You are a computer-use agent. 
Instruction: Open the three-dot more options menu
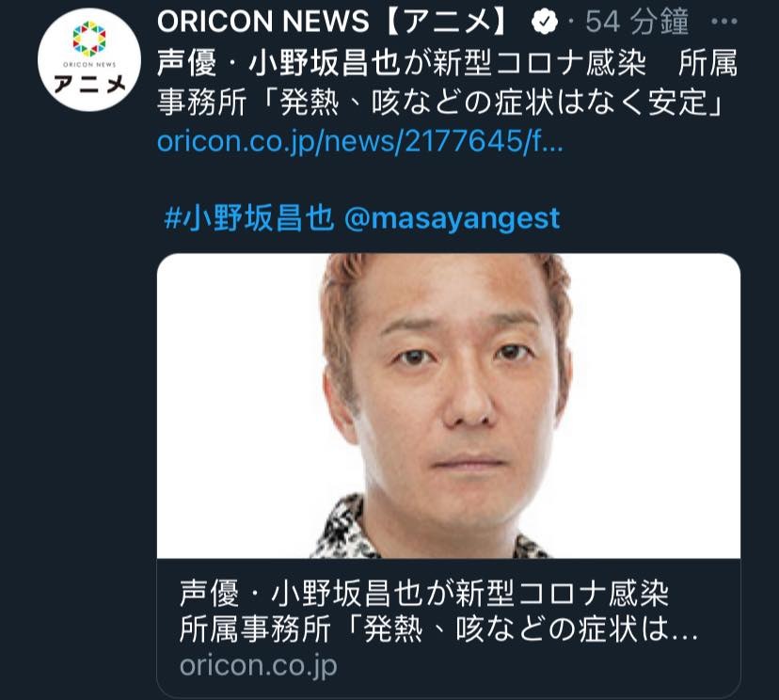point(723,22)
